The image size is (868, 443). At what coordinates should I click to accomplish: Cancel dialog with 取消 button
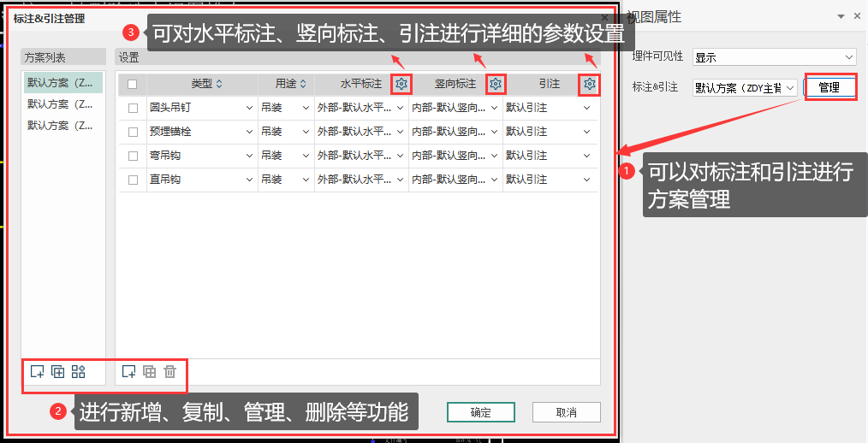click(567, 412)
